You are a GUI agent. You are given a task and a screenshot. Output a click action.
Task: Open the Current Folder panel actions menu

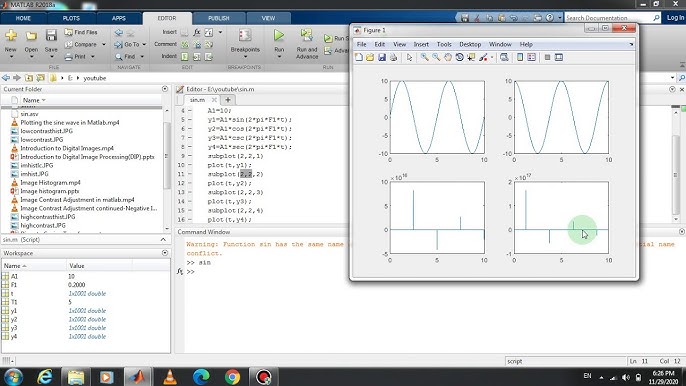165,89
